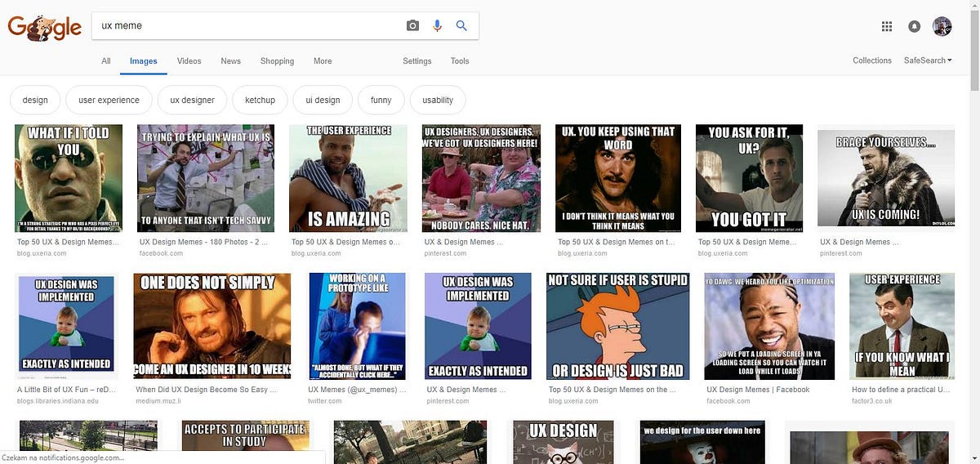980x464 pixels.
Task: Switch to Videos tab
Action: coord(189,61)
